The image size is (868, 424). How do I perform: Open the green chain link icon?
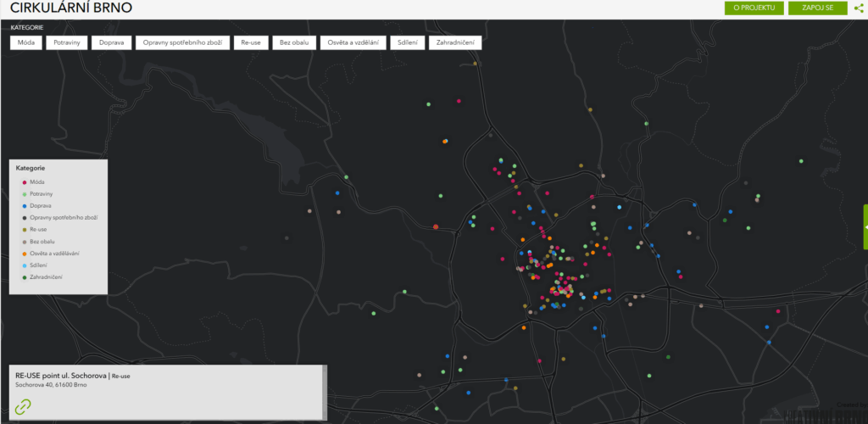(x=23, y=406)
